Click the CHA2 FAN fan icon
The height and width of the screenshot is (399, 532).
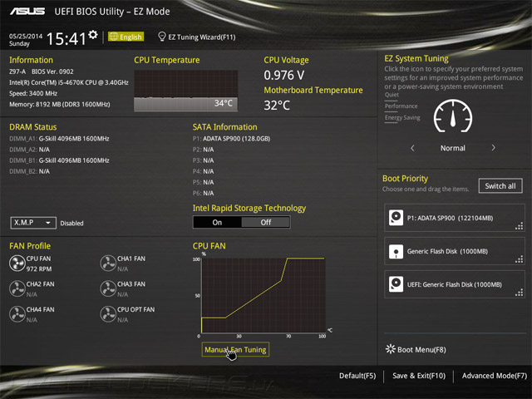(17, 288)
